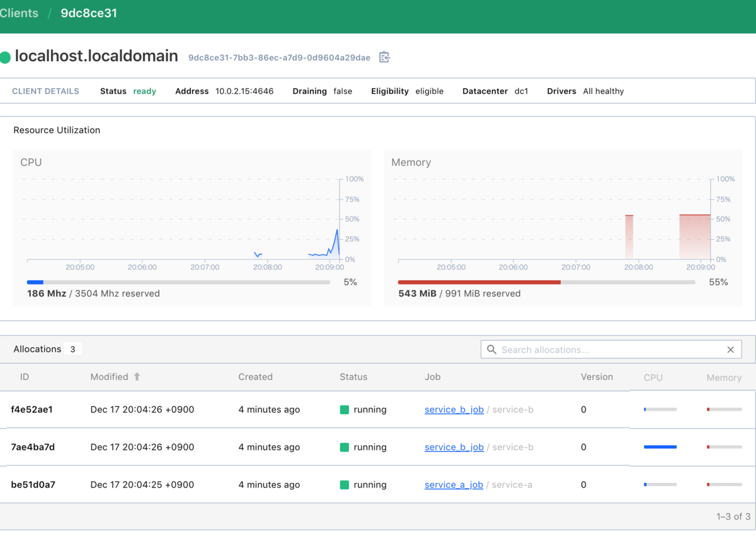Viewport: 756px width, 536px height.
Task: Sort allocations by Job column
Action: click(x=433, y=377)
